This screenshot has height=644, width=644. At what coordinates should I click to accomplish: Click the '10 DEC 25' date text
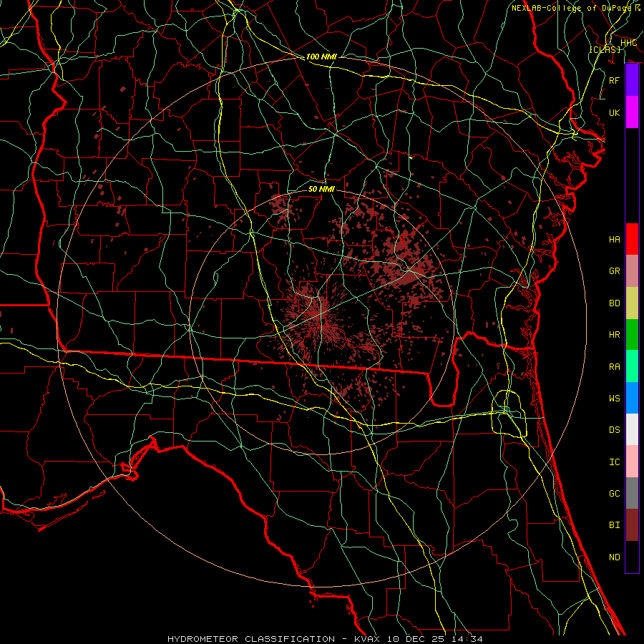coord(415,639)
